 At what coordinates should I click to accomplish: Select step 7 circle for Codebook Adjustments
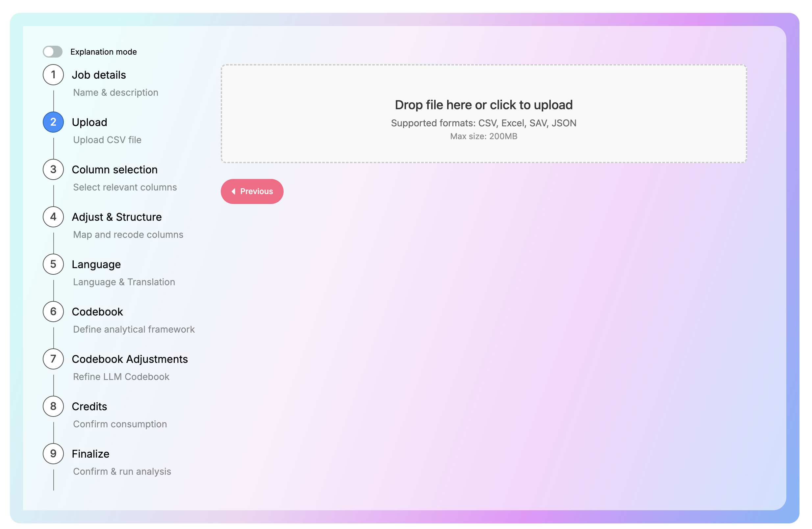[53, 359]
